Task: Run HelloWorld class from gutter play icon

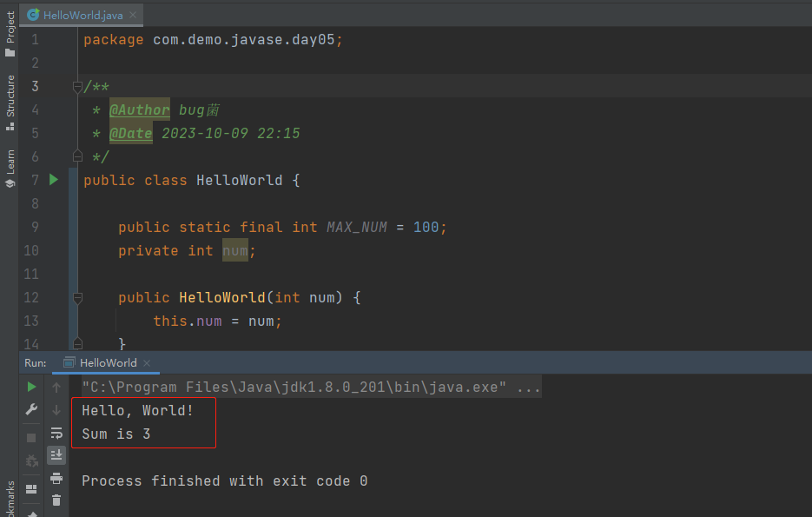Action: 52,180
